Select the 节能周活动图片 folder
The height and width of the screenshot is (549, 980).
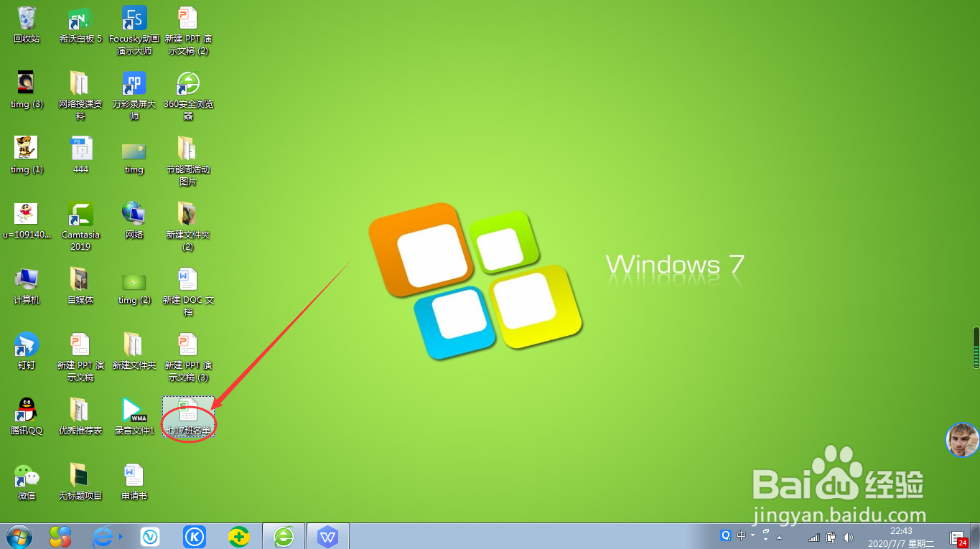(188, 161)
